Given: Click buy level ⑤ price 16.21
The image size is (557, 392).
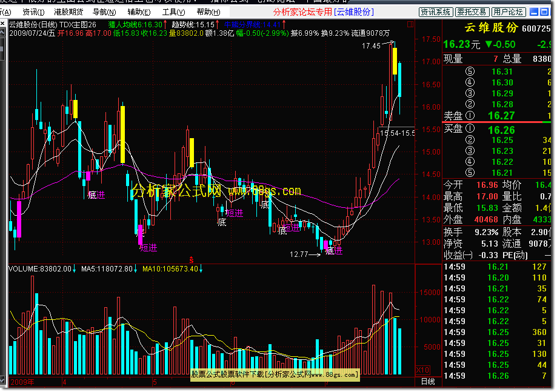Looking at the screenshot, I should click(x=502, y=173).
